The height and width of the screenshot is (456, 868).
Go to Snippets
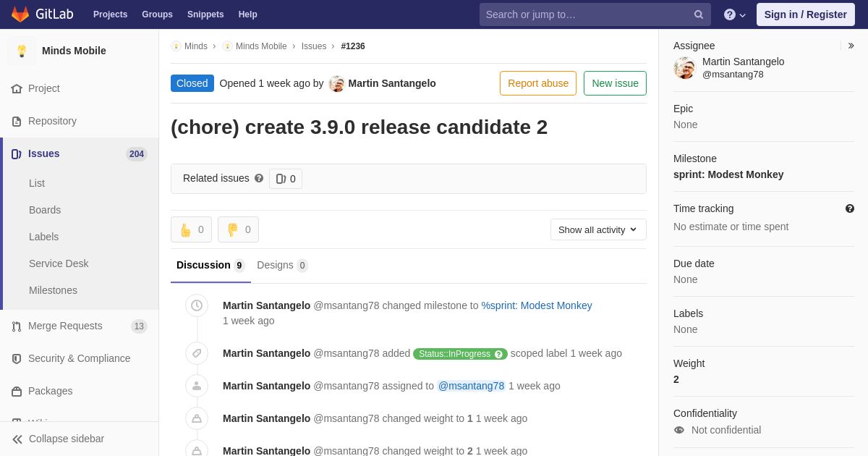pyautogui.click(x=205, y=14)
